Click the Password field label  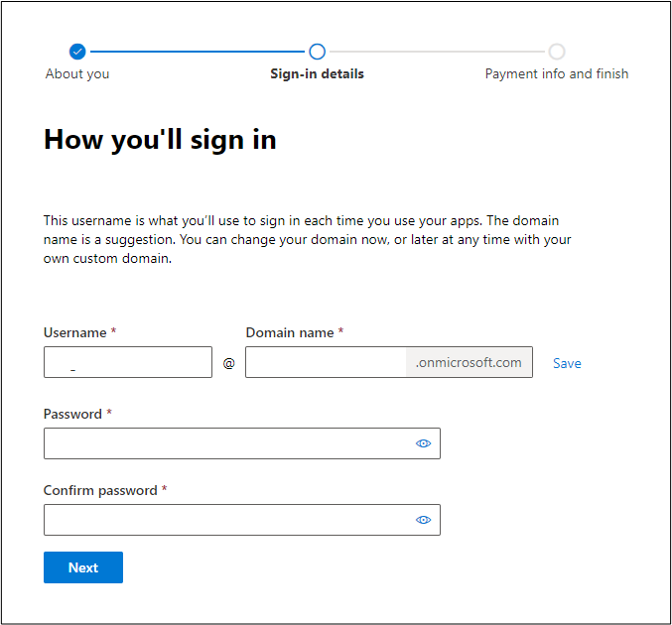point(72,414)
